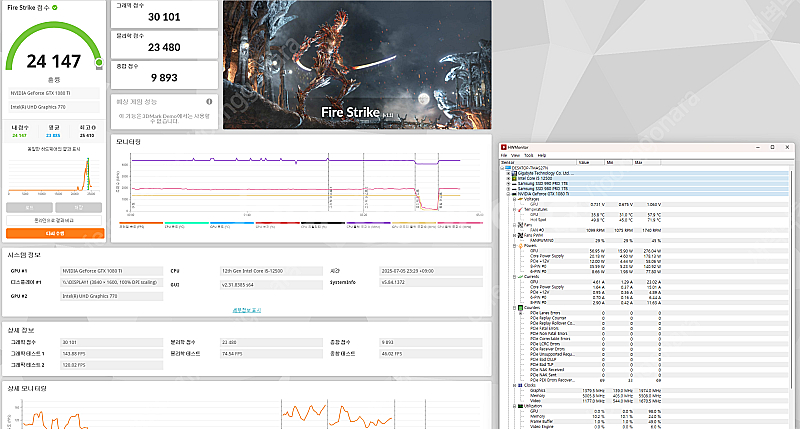Click the Voltages category icon in HWMonitor
This screenshot has width=800, height=429.
pos(520,199)
